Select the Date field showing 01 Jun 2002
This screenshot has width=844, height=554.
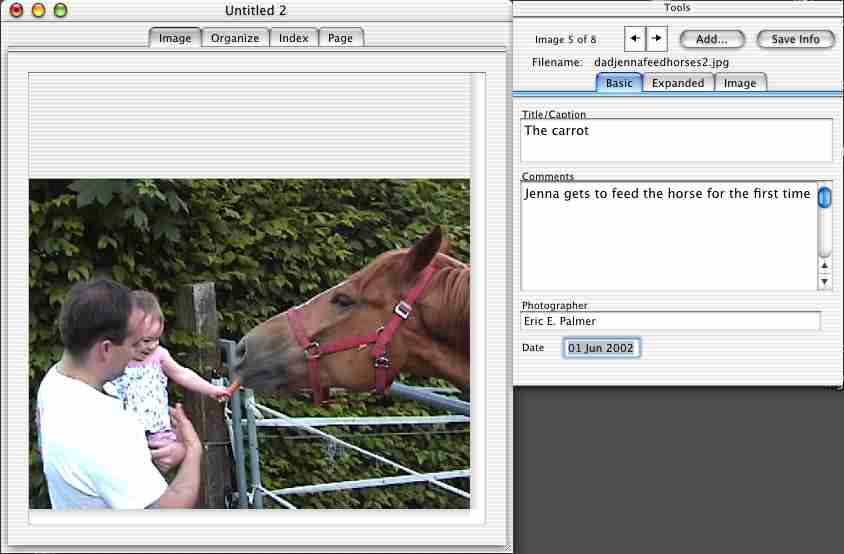coord(601,348)
